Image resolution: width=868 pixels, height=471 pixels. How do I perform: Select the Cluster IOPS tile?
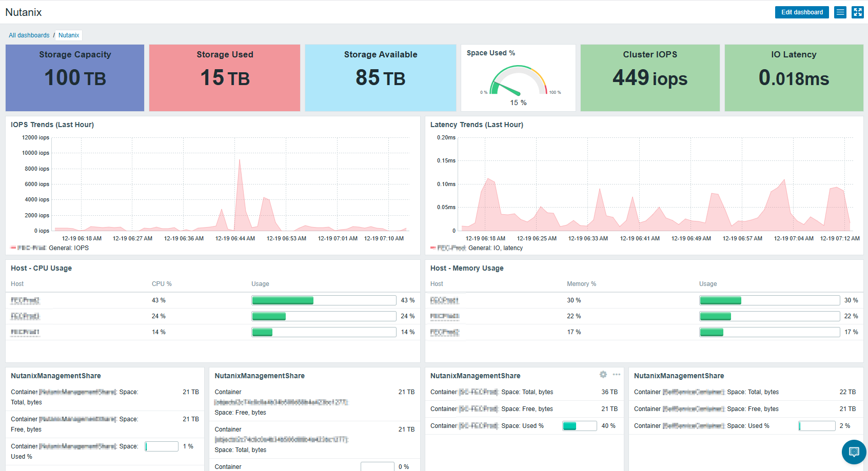pyautogui.click(x=650, y=78)
